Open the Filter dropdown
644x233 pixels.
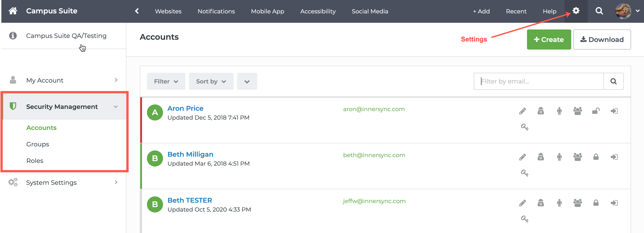pyautogui.click(x=166, y=81)
